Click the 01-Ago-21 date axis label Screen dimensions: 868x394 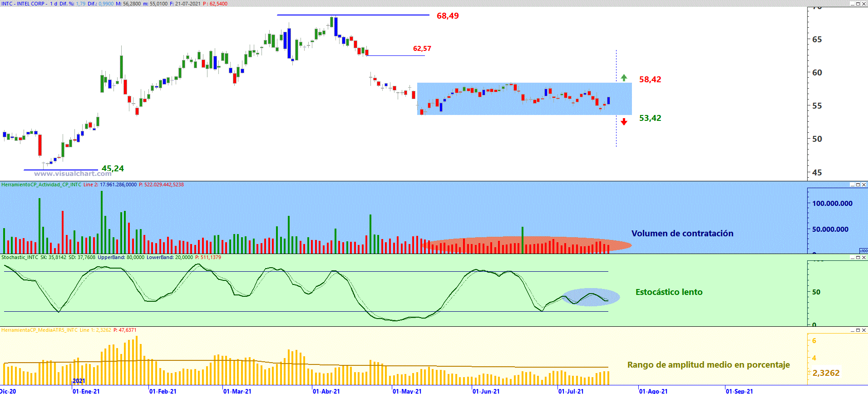click(x=654, y=391)
